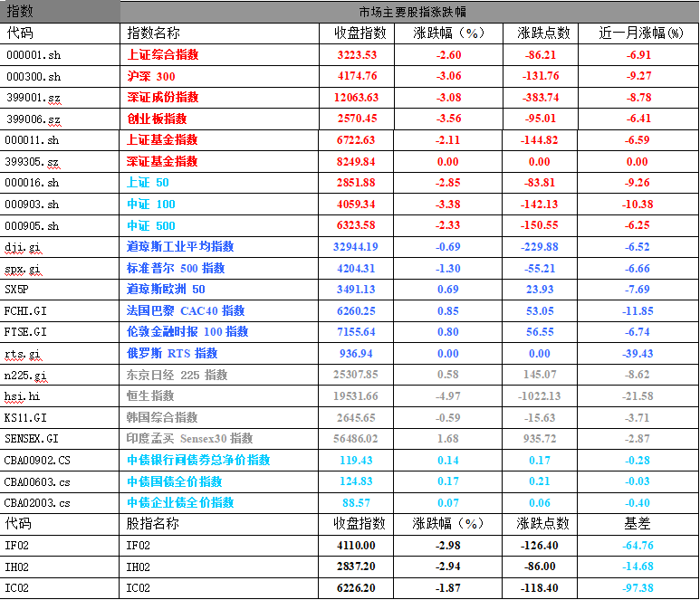Click the 道琼斯工业平均指数 name
Image resolution: width=700 pixels, height=600 pixels.
click(180, 246)
